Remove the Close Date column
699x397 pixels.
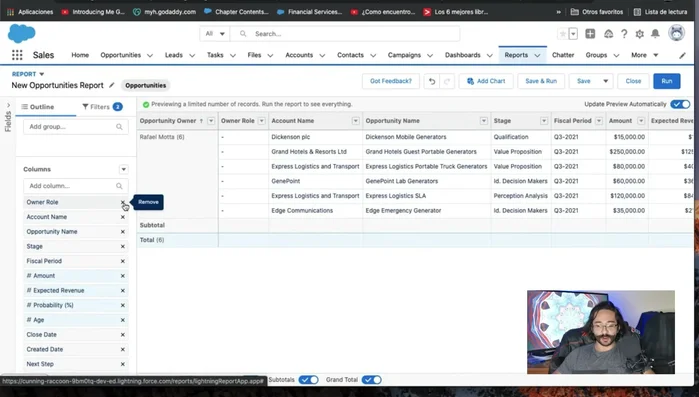pos(123,335)
